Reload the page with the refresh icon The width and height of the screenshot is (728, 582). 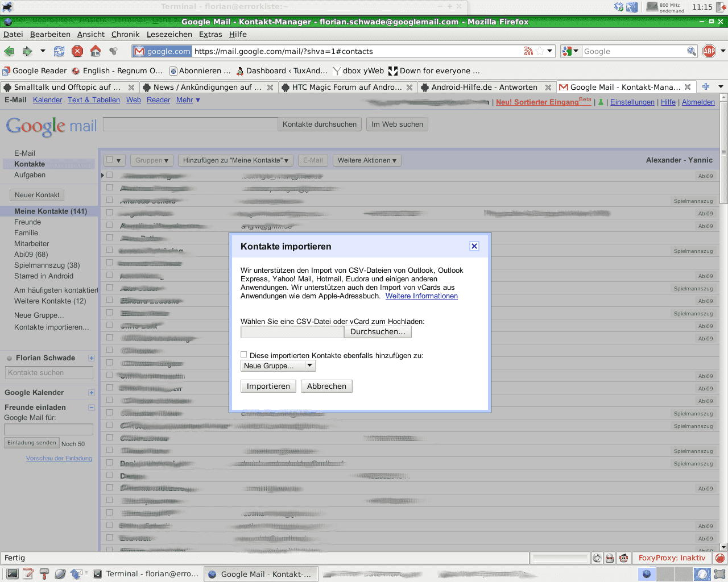pos(59,51)
